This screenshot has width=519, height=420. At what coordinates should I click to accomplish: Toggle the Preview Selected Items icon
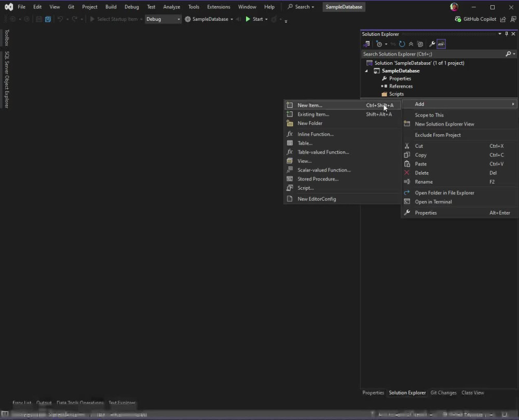[441, 44]
